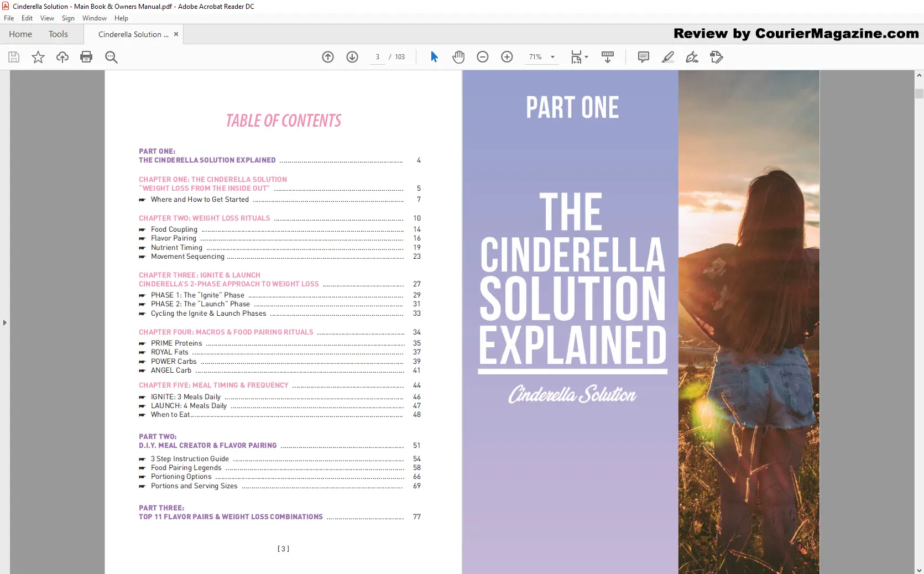
Task: Click the share file icon
Action: coord(717,57)
